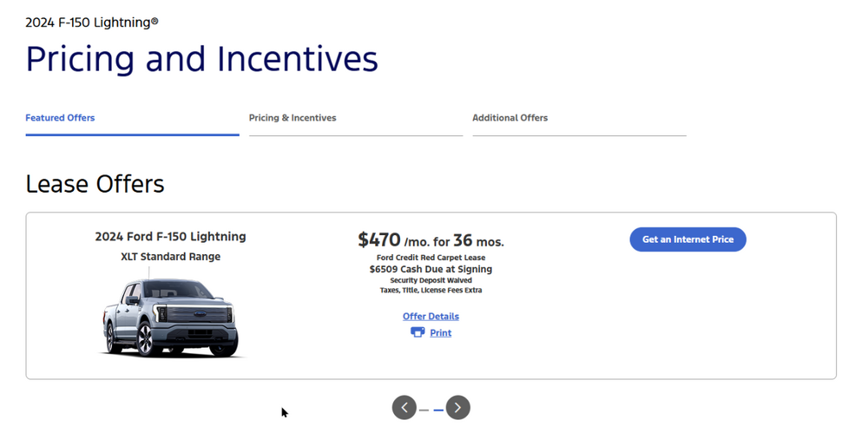The image size is (868, 446).
Task: Click the 2024 Ford F-150 Lightning title
Action: coord(170,237)
